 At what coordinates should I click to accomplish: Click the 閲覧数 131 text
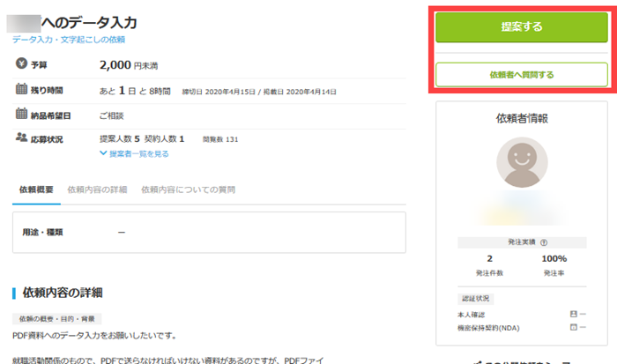click(220, 139)
